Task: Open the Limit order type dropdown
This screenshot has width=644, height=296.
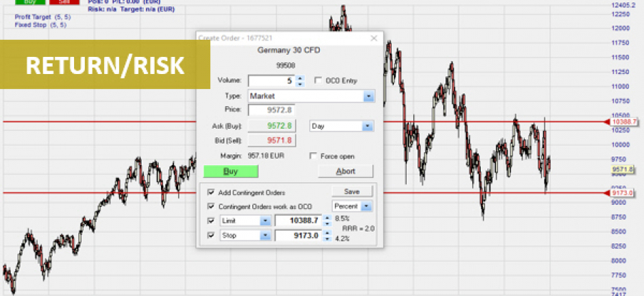Action: click(x=265, y=221)
